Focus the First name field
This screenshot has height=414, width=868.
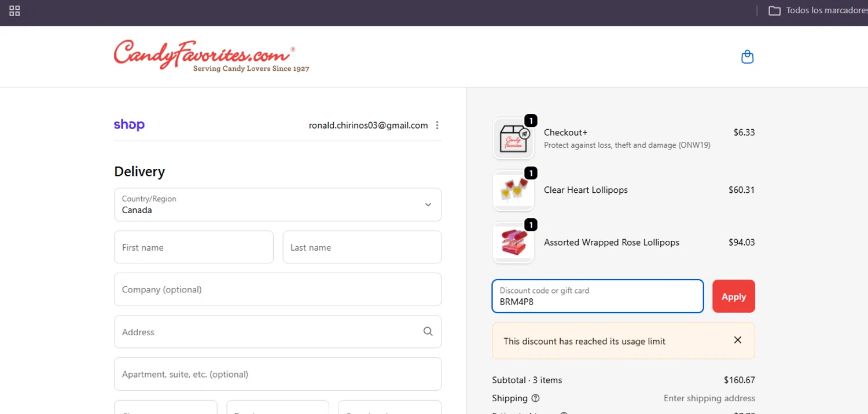tap(194, 247)
